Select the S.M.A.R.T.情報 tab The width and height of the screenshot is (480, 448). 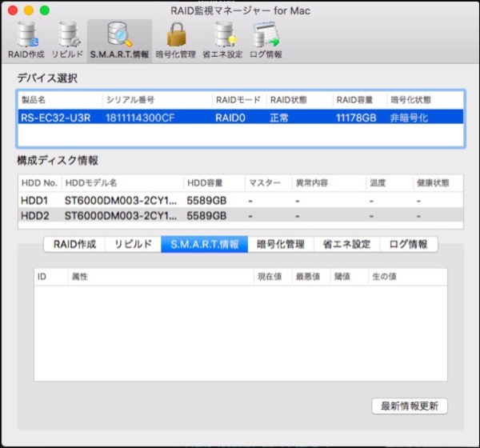tap(204, 244)
